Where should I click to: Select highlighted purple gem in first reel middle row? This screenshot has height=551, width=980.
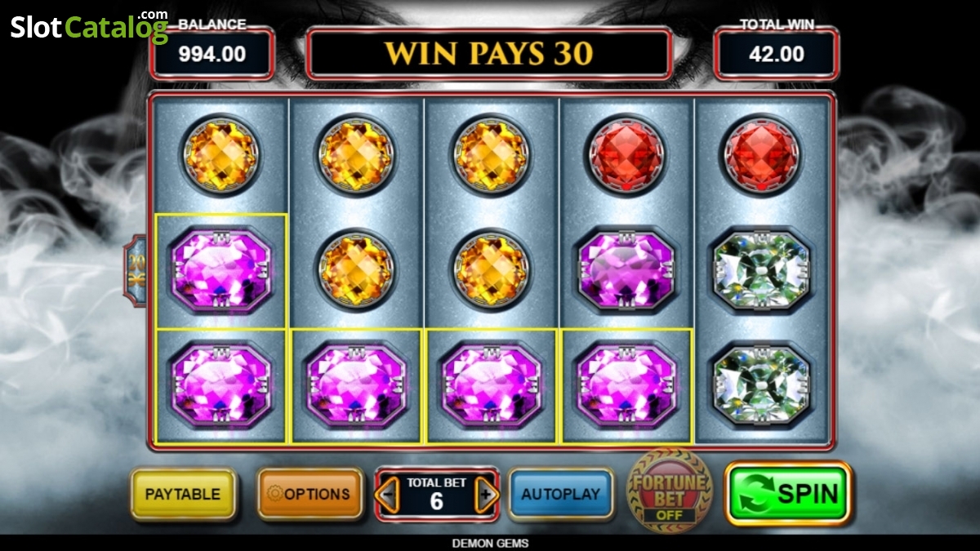[x=220, y=269]
